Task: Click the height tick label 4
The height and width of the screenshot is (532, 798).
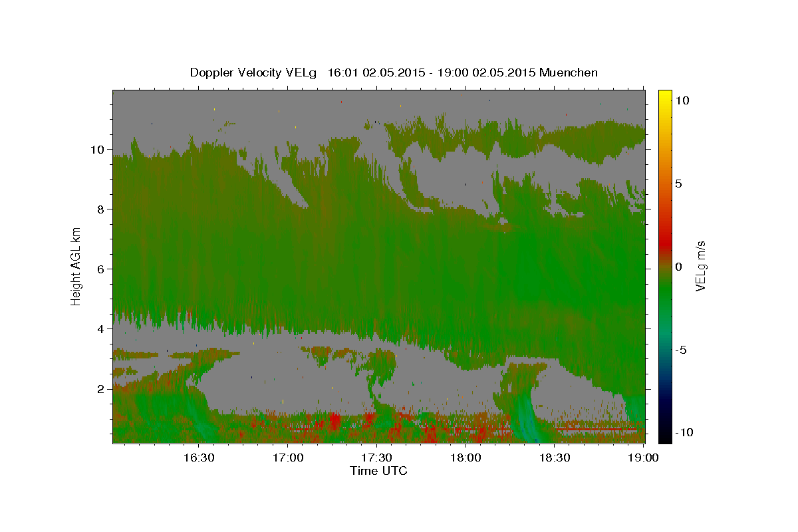Action: click(100, 329)
